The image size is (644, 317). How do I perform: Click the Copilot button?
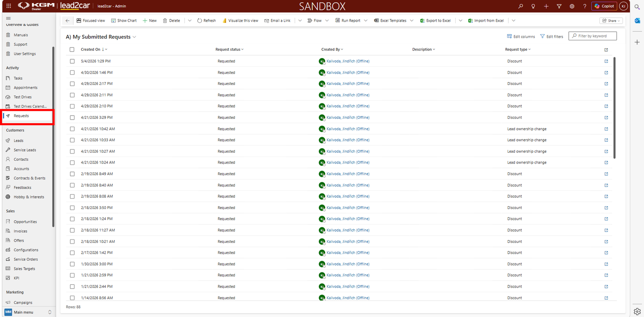[x=604, y=6]
